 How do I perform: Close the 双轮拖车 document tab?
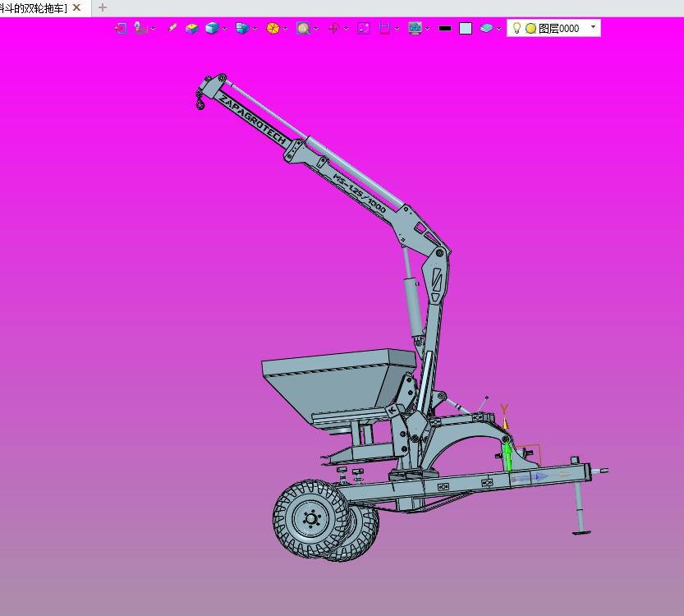pyautogui.click(x=76, y=7)
